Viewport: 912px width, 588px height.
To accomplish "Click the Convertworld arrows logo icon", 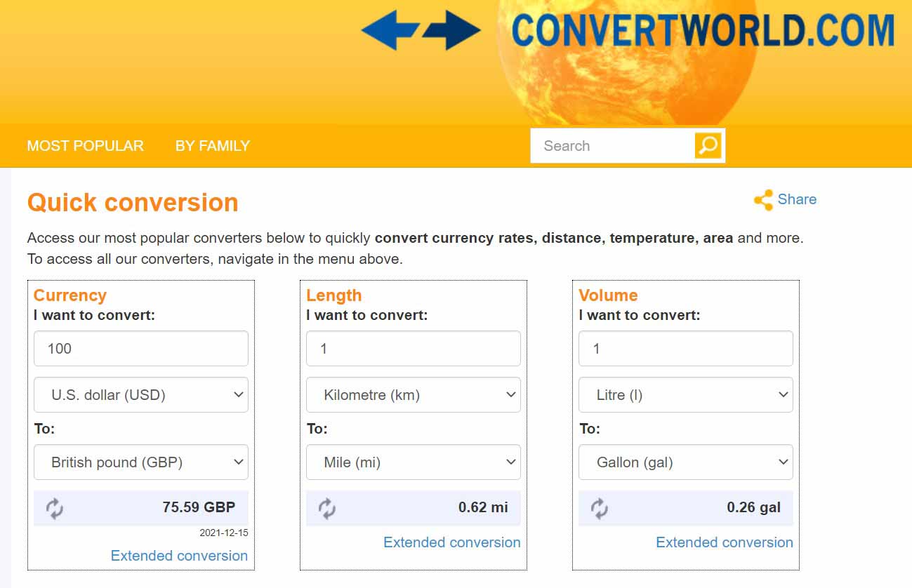I will [x=421, y=30].
